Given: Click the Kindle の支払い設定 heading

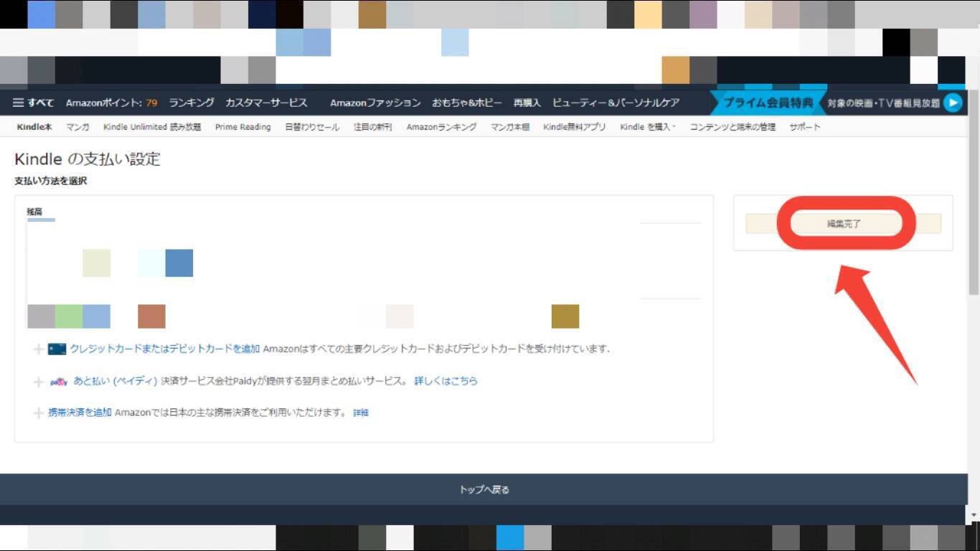Looking at the screenshot, I should tap(88, 159).
